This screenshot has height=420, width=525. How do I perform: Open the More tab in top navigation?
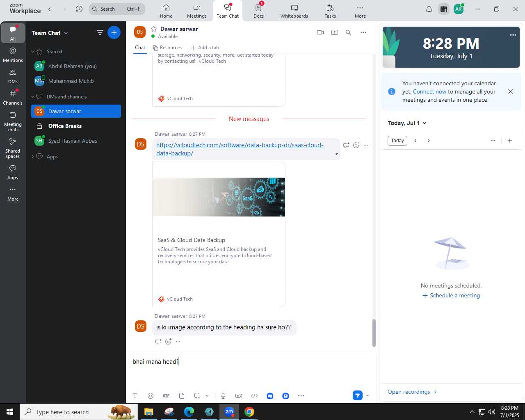coord(360,11)
